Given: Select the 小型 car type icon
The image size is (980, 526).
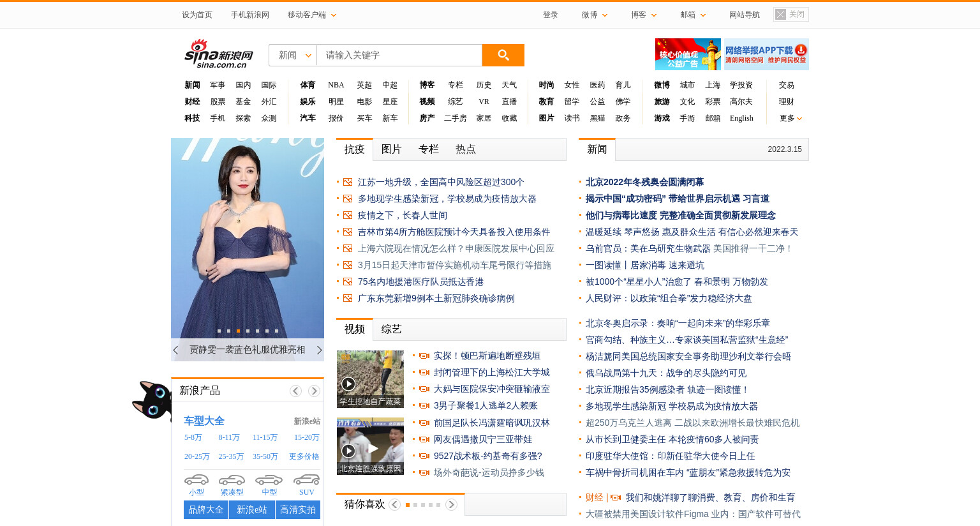Looking at the screenshot, I should pos(197,479).
